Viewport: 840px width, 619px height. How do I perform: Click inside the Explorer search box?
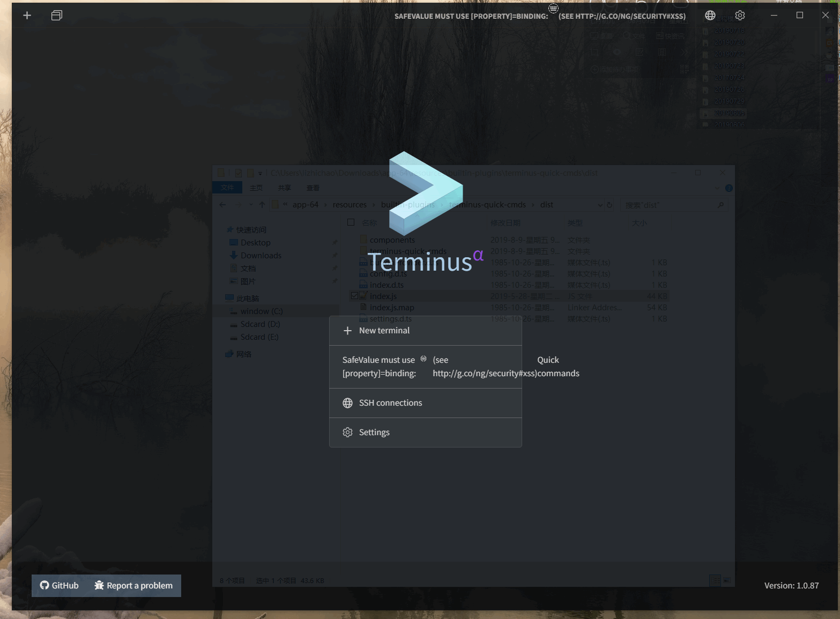pos(670,205)
